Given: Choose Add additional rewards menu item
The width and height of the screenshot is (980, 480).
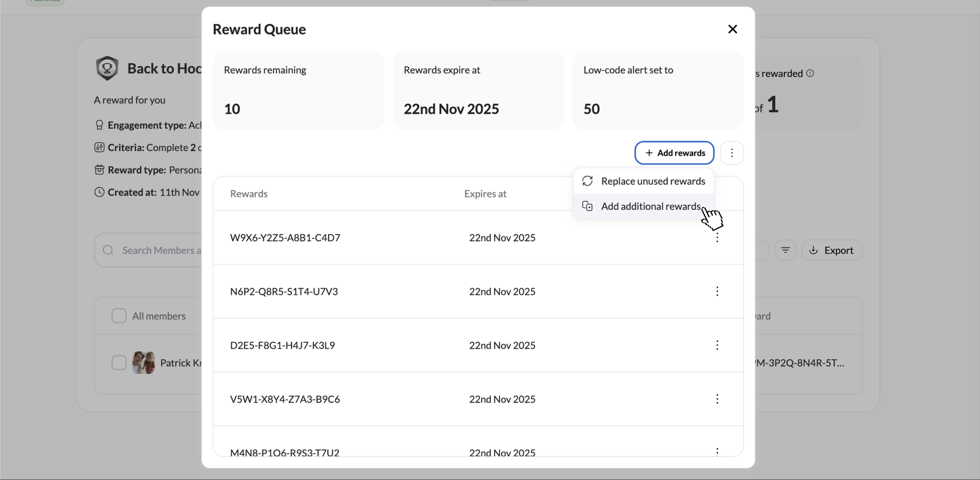Looking at the screenshot, I should 651,206.
